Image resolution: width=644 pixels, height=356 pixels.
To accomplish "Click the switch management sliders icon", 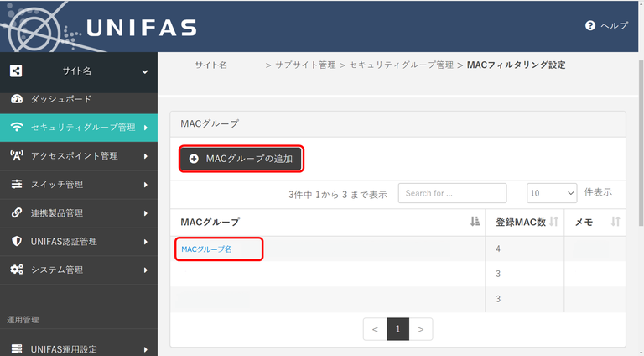I will tap(17, 184).
